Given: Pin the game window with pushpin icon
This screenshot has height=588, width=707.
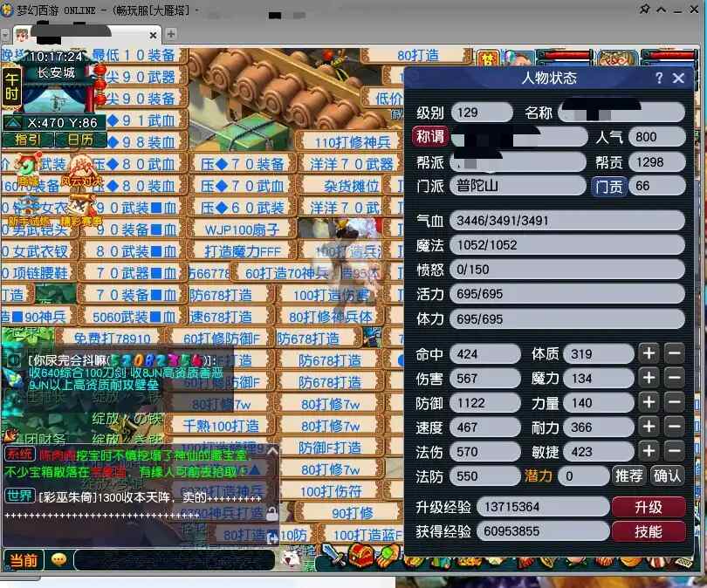Looking at the screenshot, I should coord(645,8).
